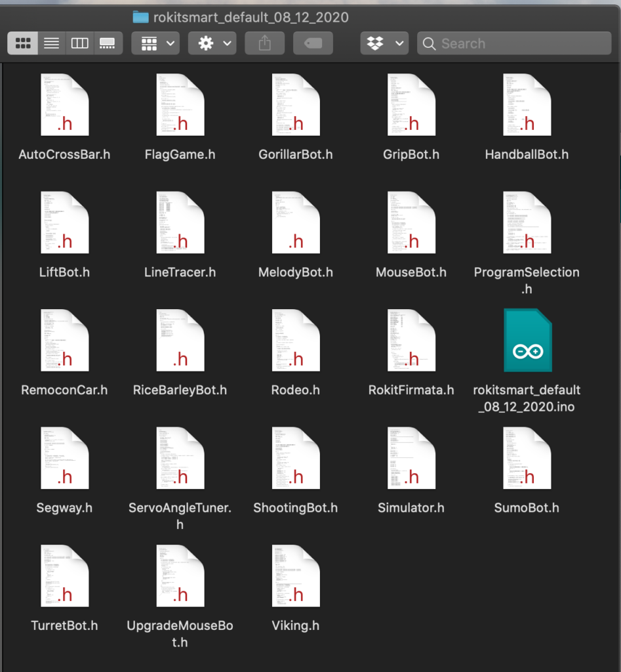
Task: Switch to list view mode
Action: coord(51,43)
